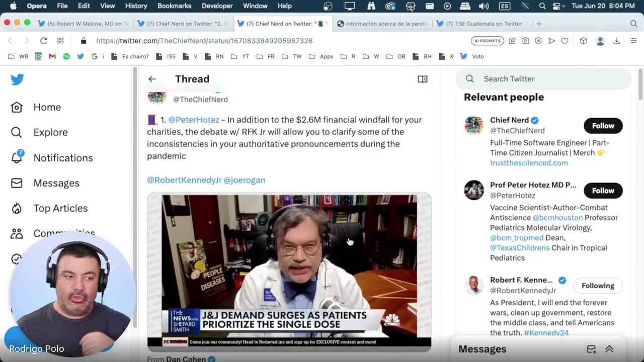Click Prof Peter Hotez's avatar
Image resolution: width=644 pixels, height=362 pixels.
coord(474,190)
